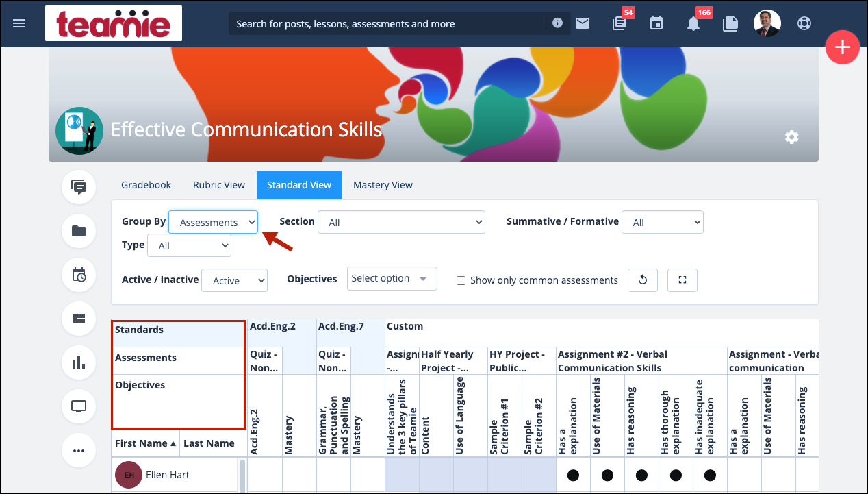
Task: Open the Active / Inactive dropdown
Action: click(x=234, y=280)
